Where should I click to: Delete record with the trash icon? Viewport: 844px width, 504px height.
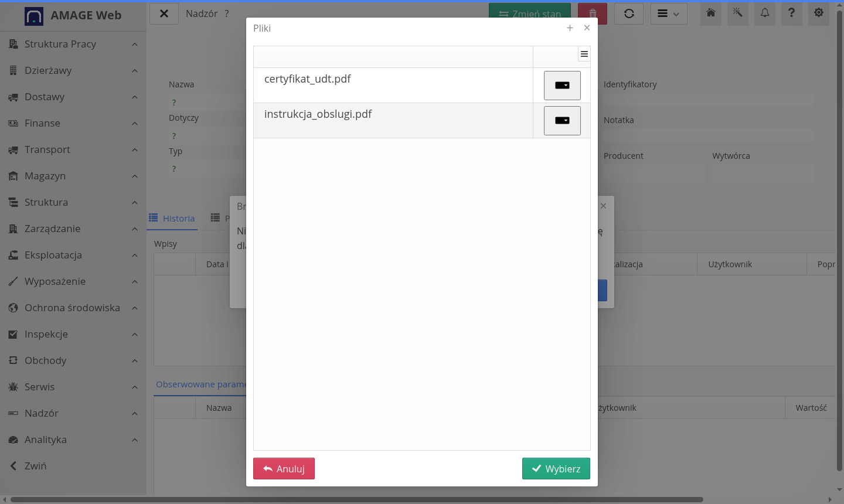pos(593,13)
